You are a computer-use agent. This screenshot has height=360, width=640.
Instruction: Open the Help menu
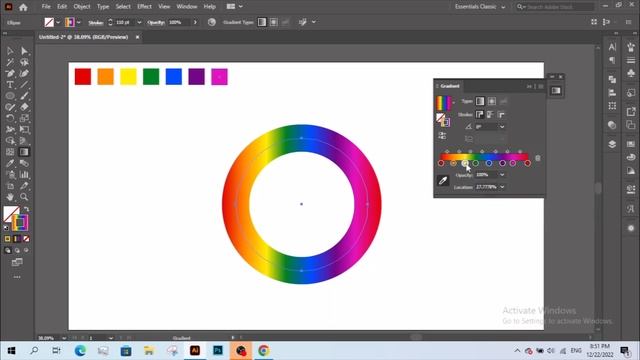point(209,7)
